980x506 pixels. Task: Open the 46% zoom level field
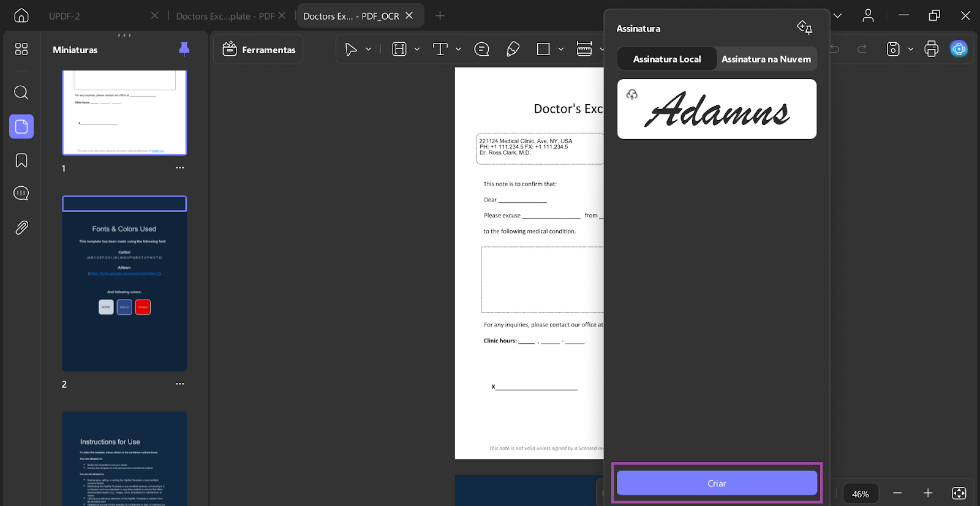861,494
